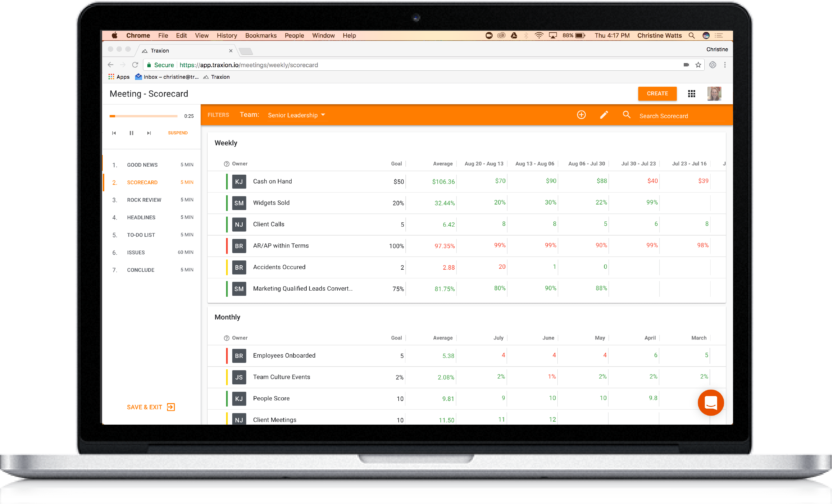Click the scorecard search magnifier icon

coord(626,115)
